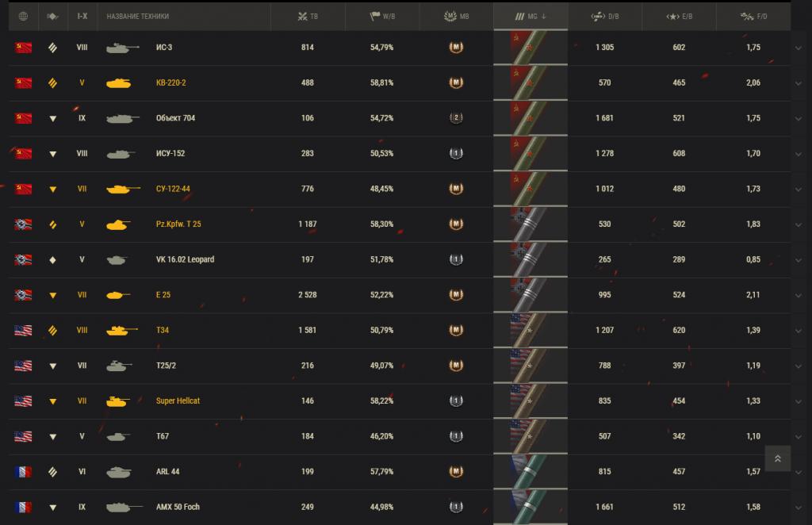Sort by nation globe icon header

(23, 16)
